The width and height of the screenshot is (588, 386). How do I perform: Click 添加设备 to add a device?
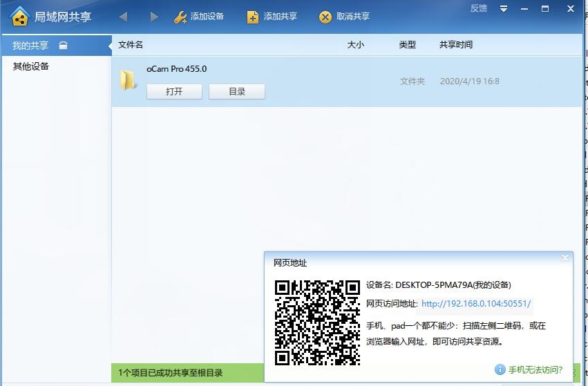[x=199, y=17]
